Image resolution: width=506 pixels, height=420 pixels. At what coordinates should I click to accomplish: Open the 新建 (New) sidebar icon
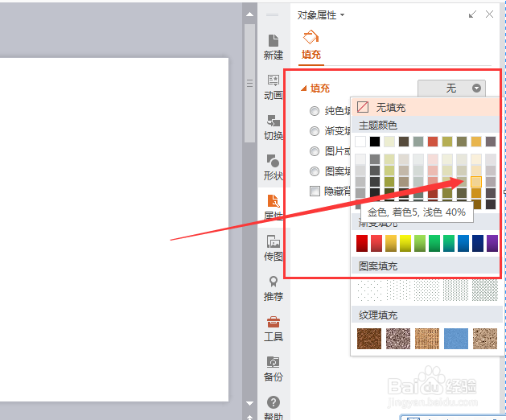(x=274, y=47)
